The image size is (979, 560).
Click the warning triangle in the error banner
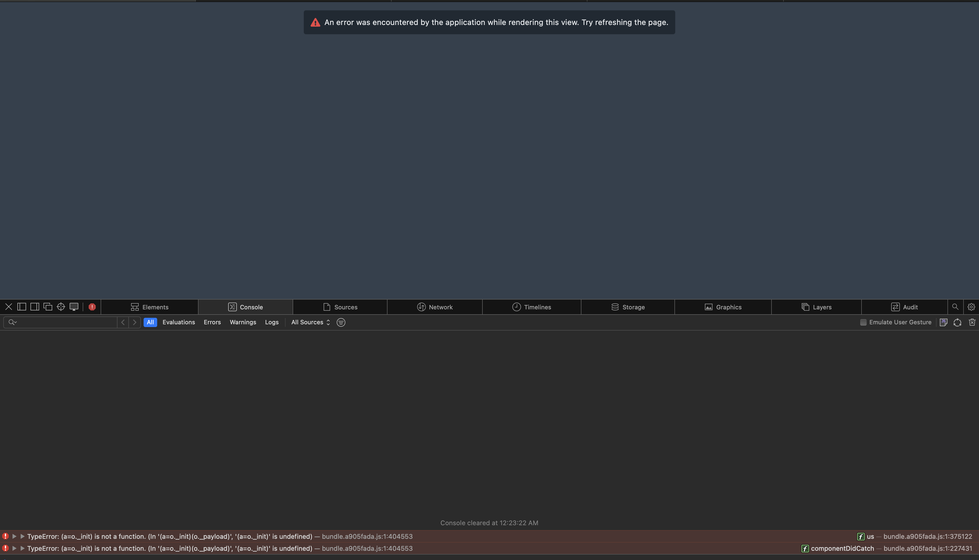(315, 22)
